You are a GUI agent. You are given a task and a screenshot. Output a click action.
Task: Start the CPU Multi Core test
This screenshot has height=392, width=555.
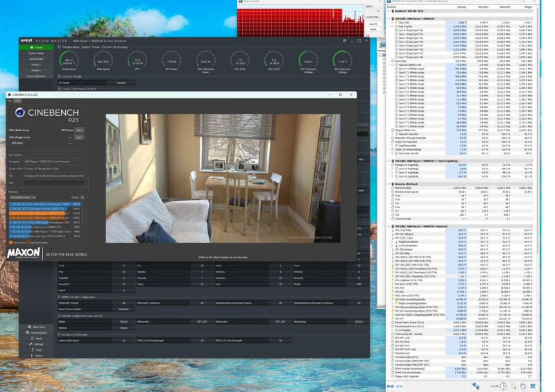pyautogui.click(x=79, y=130)
